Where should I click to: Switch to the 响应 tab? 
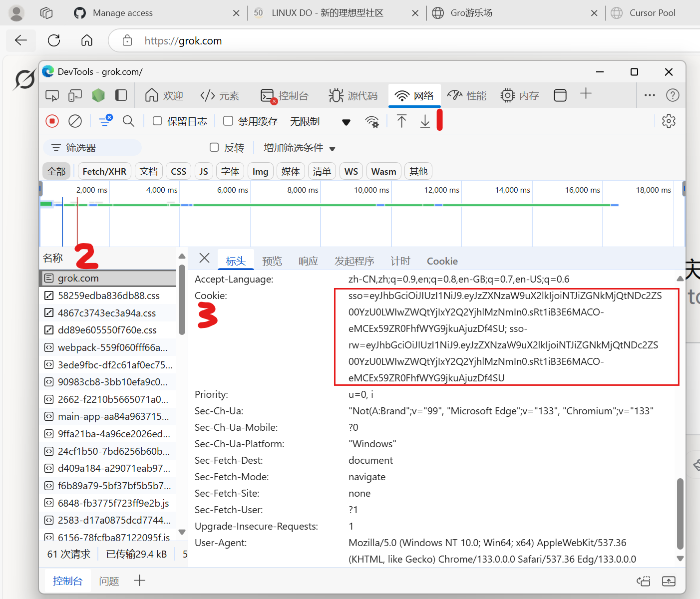pyautogui.click(x=308, y=261)
